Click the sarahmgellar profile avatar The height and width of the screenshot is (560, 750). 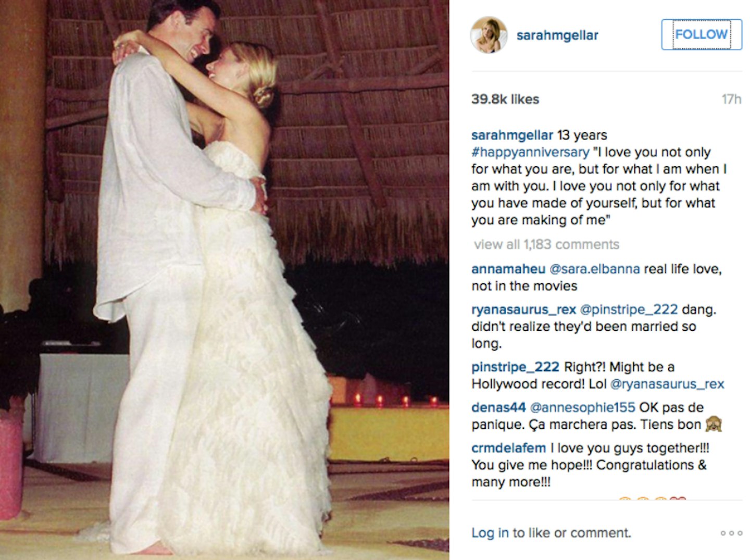click(489, 35)
